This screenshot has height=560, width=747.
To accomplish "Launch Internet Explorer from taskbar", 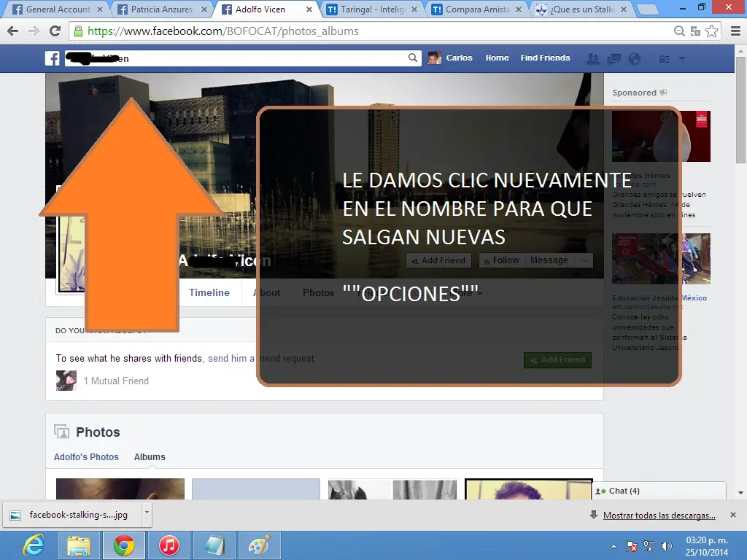I will pyautogui.click(x=34, y=545).
